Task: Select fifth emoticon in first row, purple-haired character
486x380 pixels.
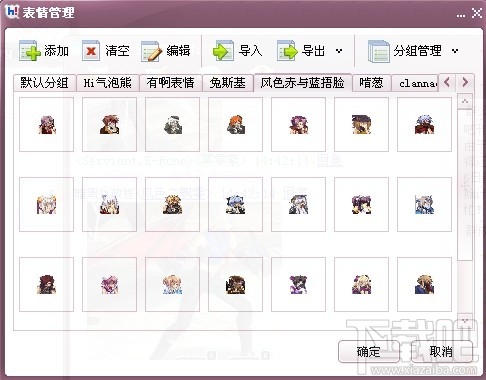Action: click(298, 124)
